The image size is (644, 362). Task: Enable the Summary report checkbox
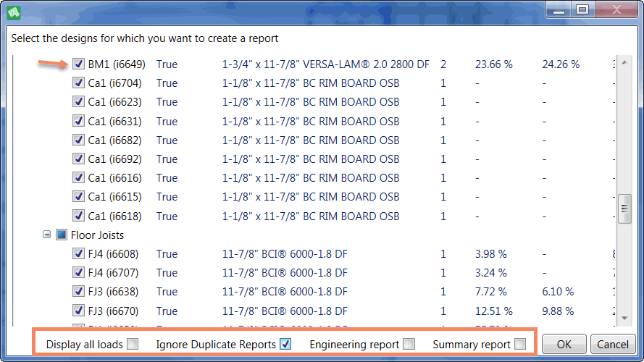(x=520, y=344)
